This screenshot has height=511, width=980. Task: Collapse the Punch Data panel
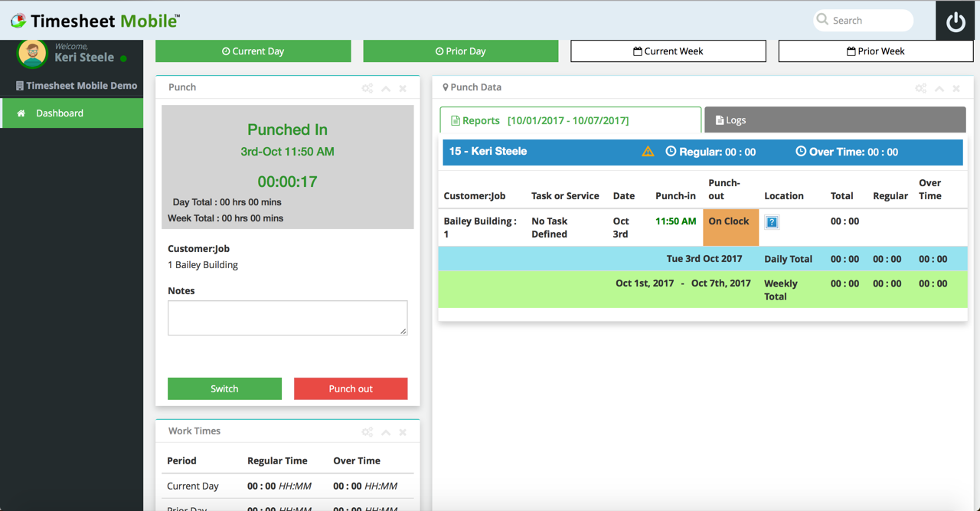pos(939,88)
